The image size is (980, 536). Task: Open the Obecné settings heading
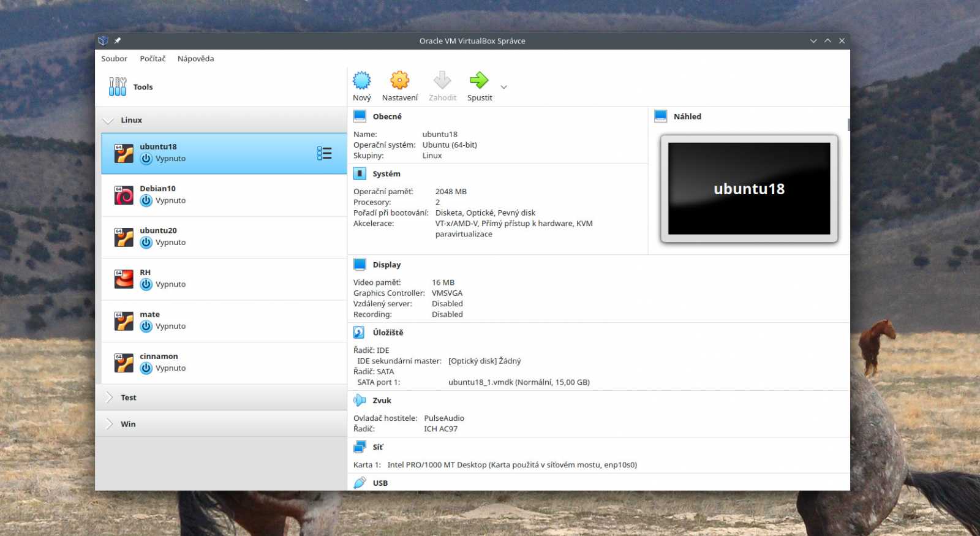pyautogui.click(x=387, y=116)
